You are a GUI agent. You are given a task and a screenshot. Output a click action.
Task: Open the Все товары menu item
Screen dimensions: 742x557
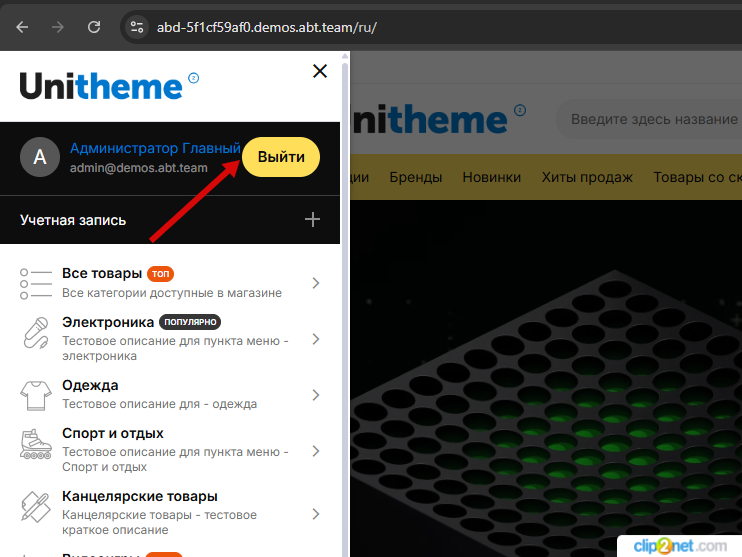102,273
